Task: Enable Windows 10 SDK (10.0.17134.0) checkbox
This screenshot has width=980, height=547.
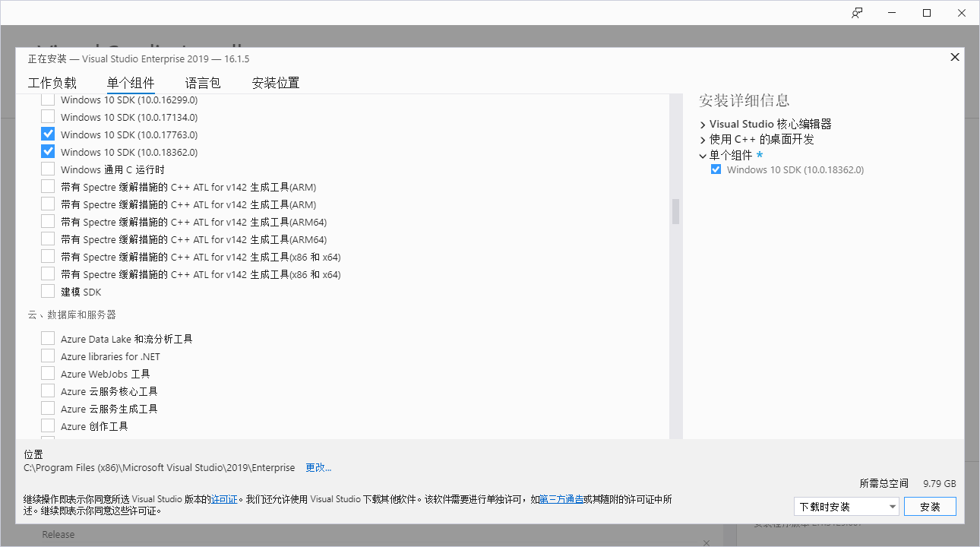Action: 48,117
